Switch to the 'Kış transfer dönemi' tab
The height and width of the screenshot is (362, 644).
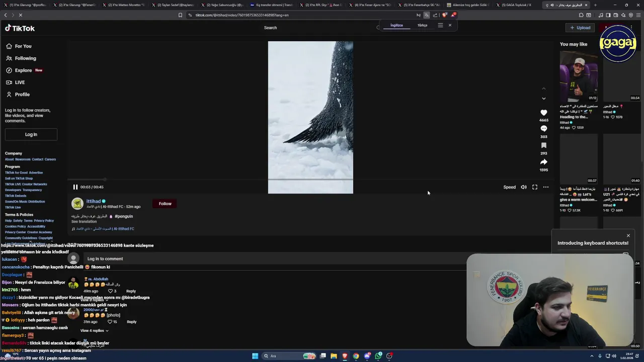tap(272, 5)
